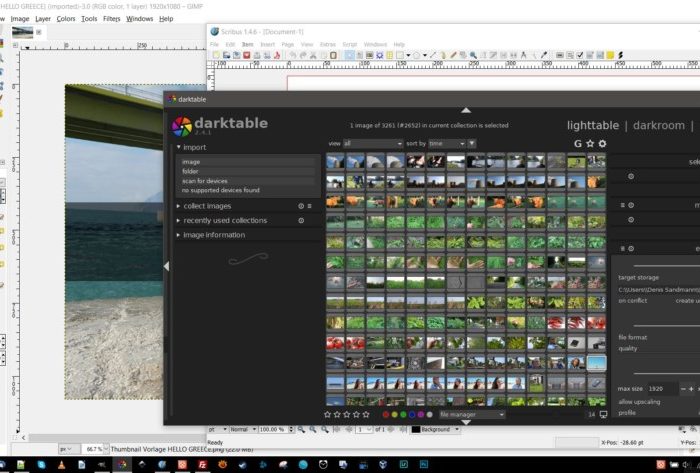This screenshot has width=700, height=473.
Task: Click the import folder button
Action: point(190,171)
